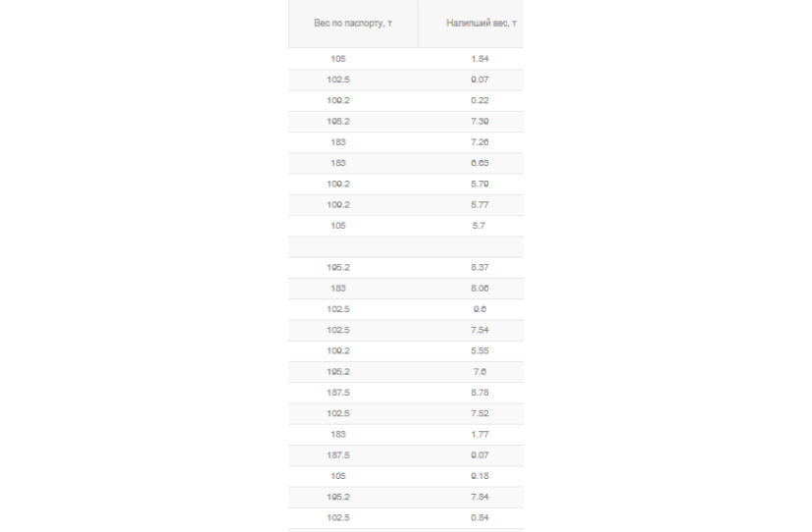This screenshot has height=532, width=812.
Task: Click the 183 cell beside 1.77
Action: 338,434
